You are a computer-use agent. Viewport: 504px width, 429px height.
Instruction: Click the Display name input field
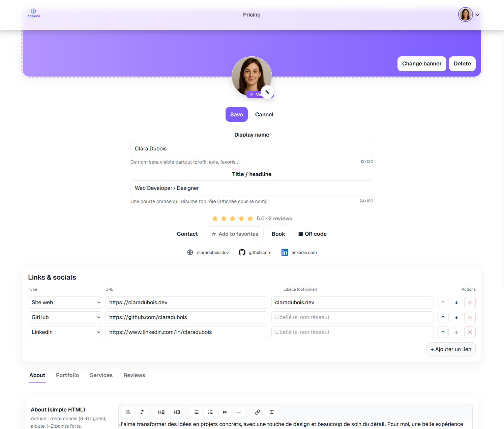point(251,148)
